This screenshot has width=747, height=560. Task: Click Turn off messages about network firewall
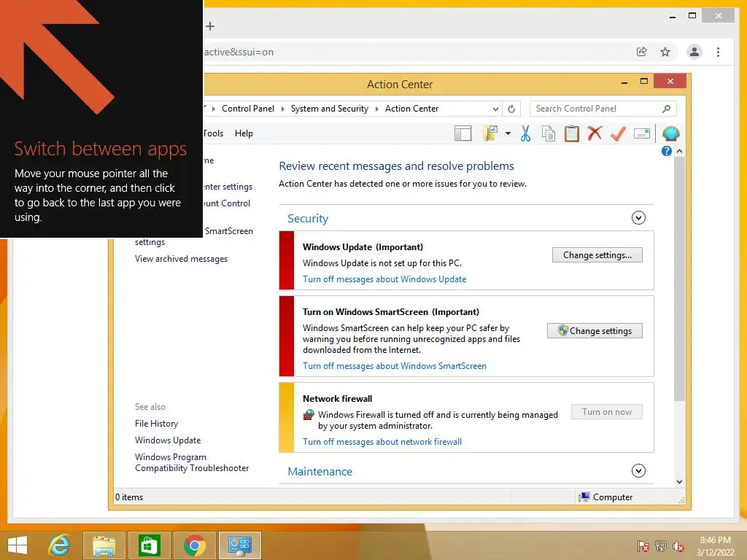pos(382,442)
